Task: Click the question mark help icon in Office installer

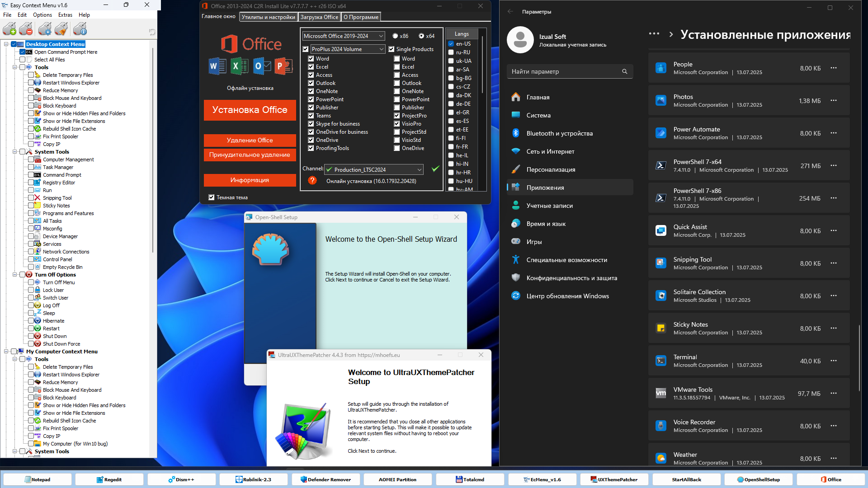Action: (x=312, y=180)
